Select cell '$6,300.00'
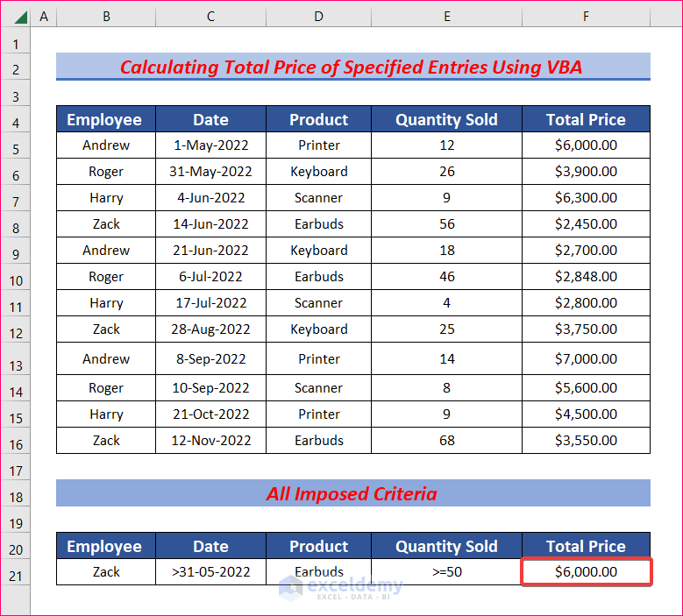Screen dimensions: 683x616 (586, 198)
